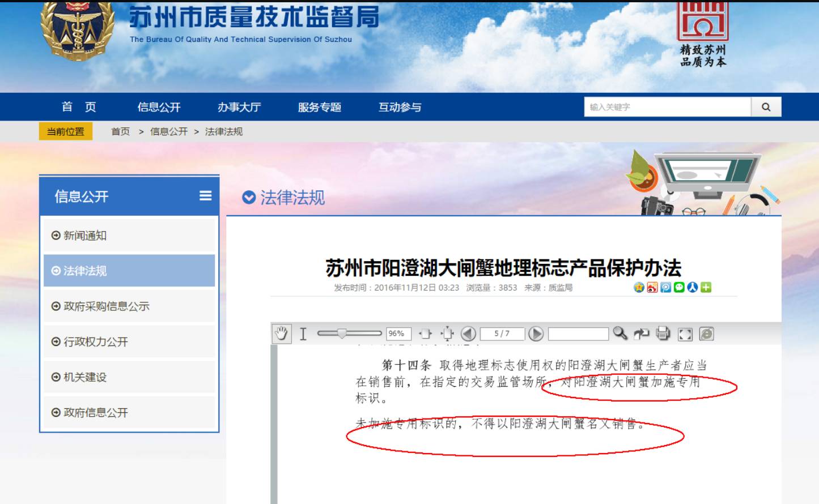819x504 pixels.
Task: Open the 服务专题 navigation menu
Action: 320,106
